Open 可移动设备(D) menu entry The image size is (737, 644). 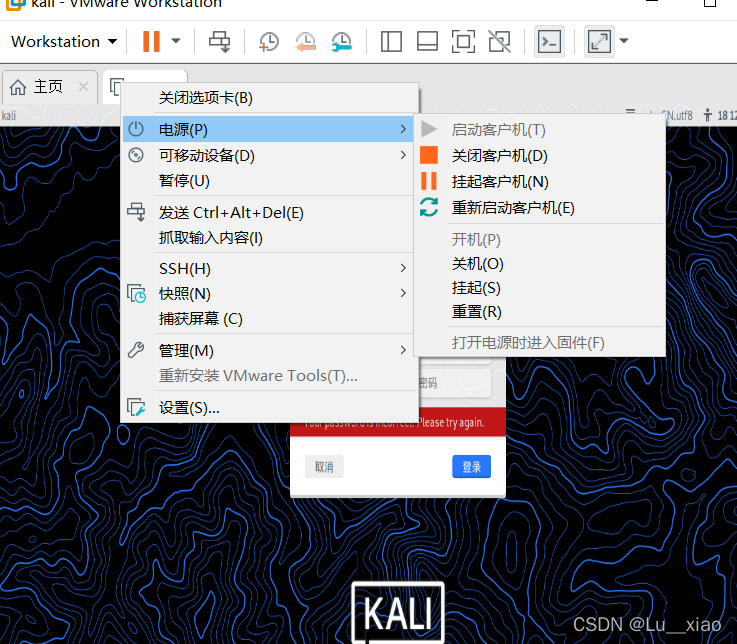tap(268, 155)
